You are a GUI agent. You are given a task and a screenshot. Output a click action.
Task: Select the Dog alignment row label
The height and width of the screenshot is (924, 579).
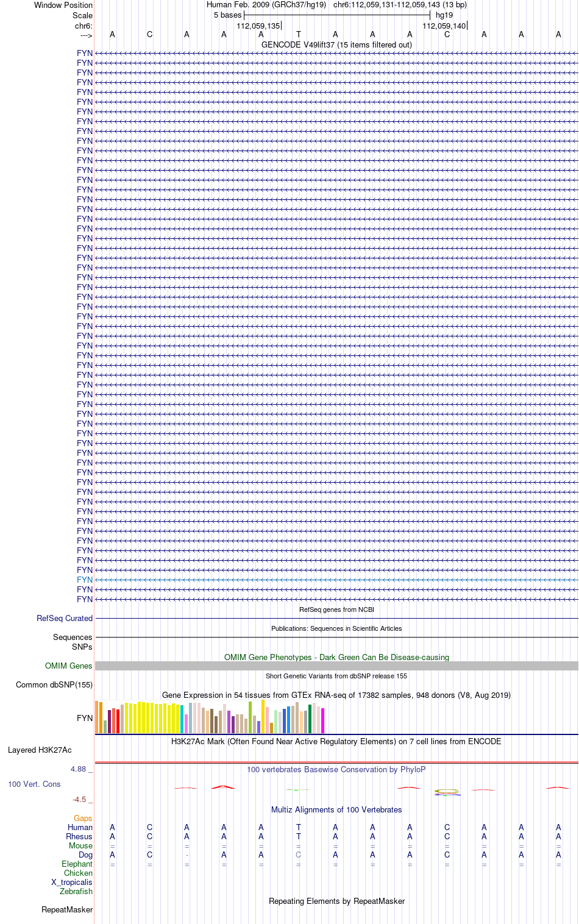tap(86, 855)
